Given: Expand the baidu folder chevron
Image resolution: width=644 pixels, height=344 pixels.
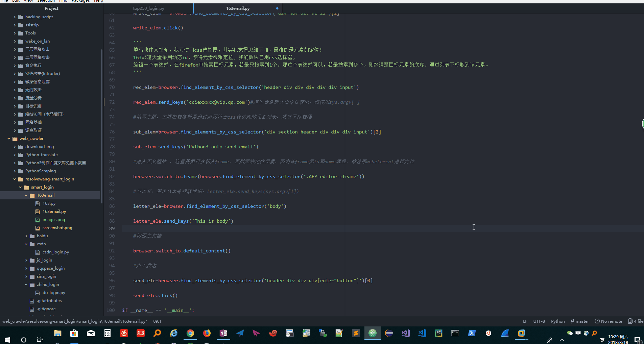Looking at the screenshot, I should pos(26,236).
